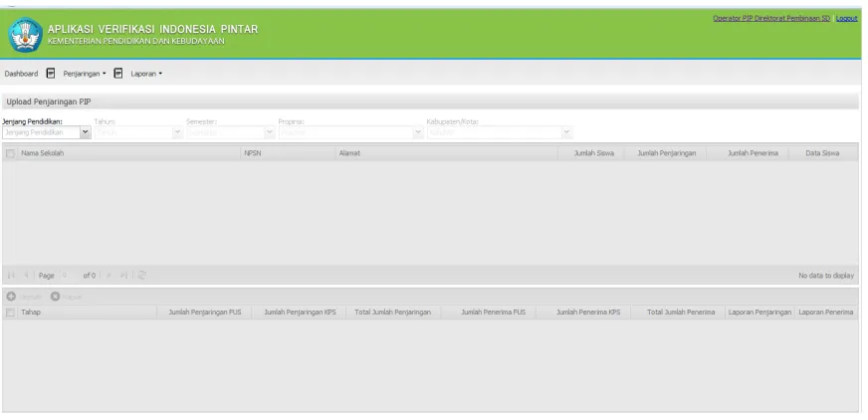
Task: Open Operator PIP Direktorat Pembinaan SD link
Action: (771, 18)
